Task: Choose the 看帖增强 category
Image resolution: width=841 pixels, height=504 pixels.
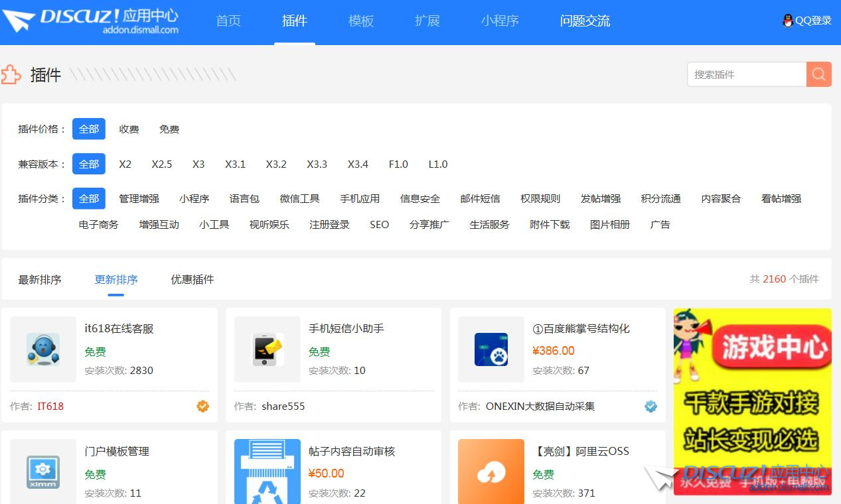Action: (x=781, y=198)
